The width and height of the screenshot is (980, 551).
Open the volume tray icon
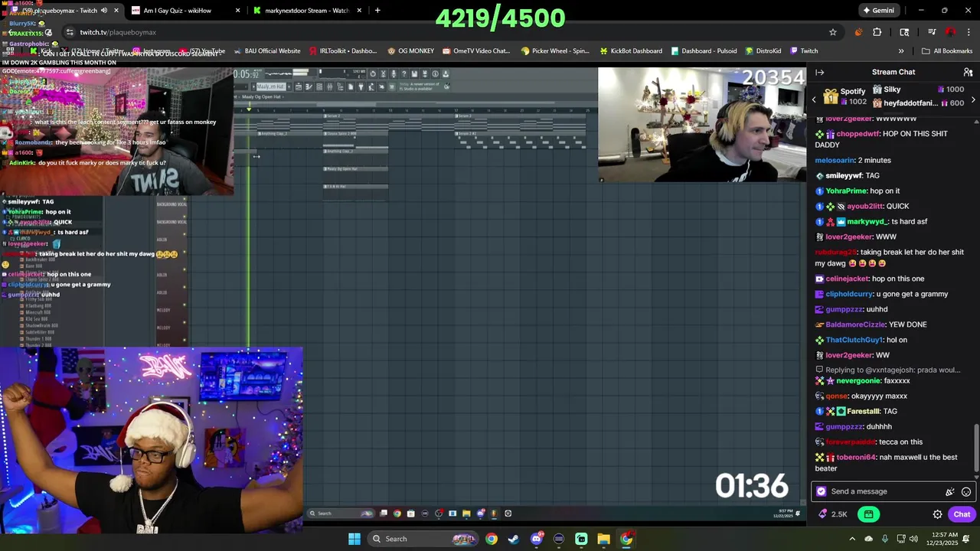pyautogui.click(x=916, y=539)
